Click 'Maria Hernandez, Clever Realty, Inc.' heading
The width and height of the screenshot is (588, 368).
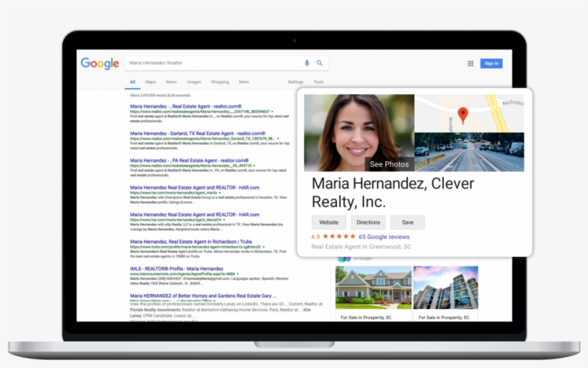[x=393, y=192]
